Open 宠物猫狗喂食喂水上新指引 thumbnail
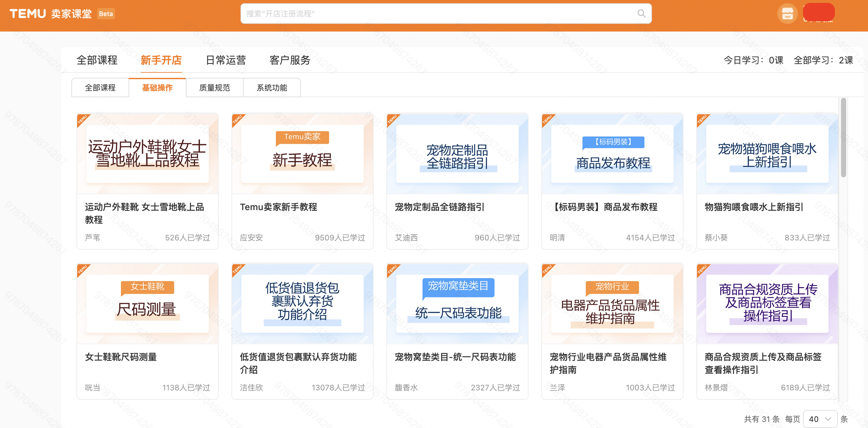 [x=767, y=154]
